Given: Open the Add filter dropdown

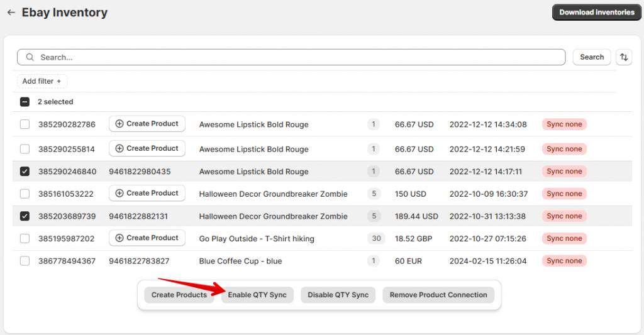Looking at the screenshot, I should 42,81.
